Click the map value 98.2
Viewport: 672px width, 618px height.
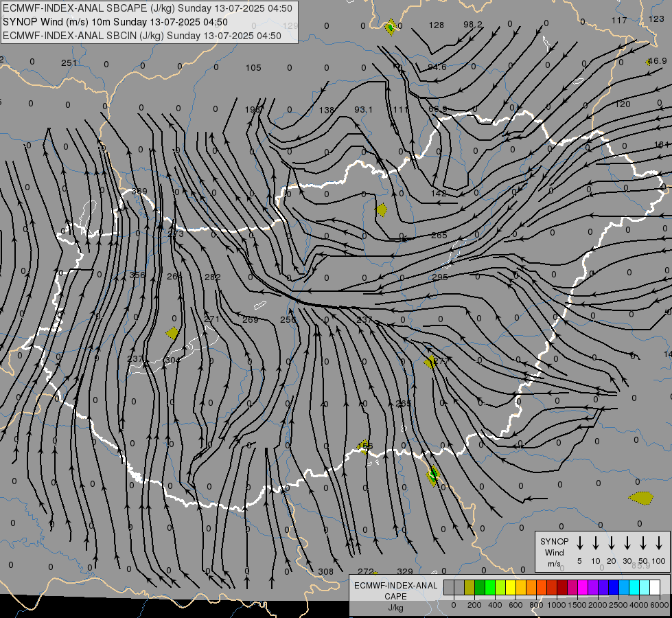[x=473, y=25]
